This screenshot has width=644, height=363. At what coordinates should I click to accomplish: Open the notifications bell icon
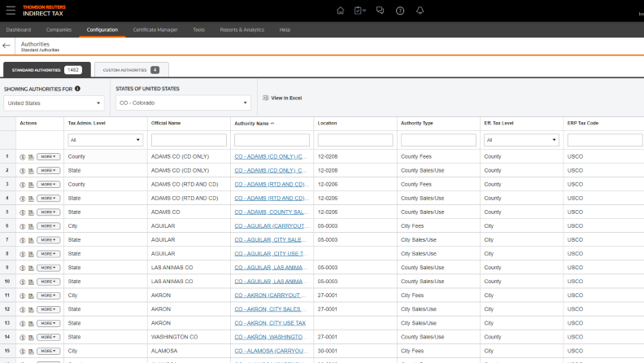pyautogui.click(x=420, y=11)
